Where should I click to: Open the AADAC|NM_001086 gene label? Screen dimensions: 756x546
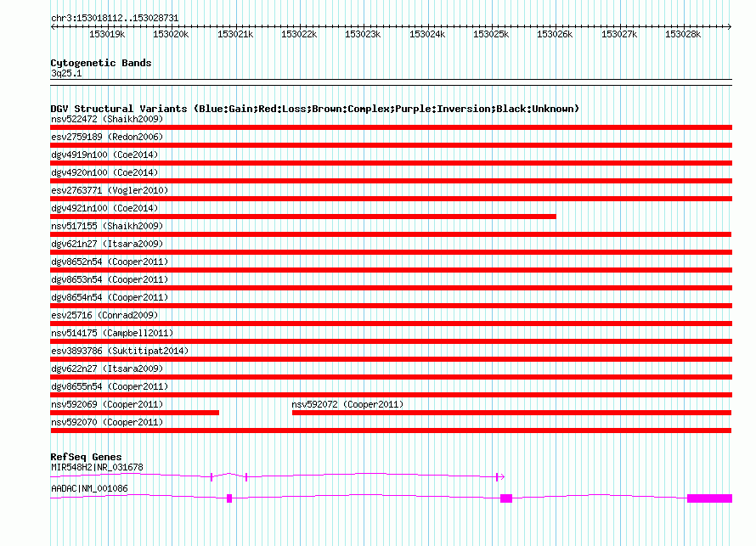pyautogui.click(x=89, y=488)
